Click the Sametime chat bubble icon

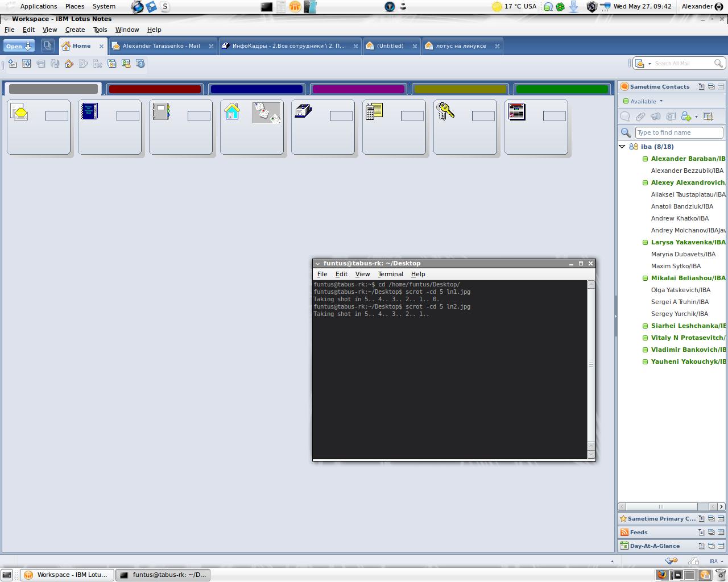[625, 117]
